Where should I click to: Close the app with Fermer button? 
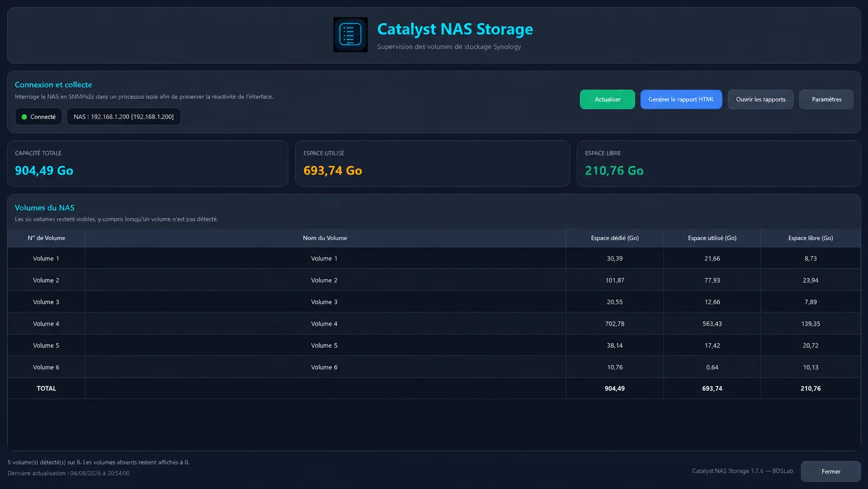point(831,471)
